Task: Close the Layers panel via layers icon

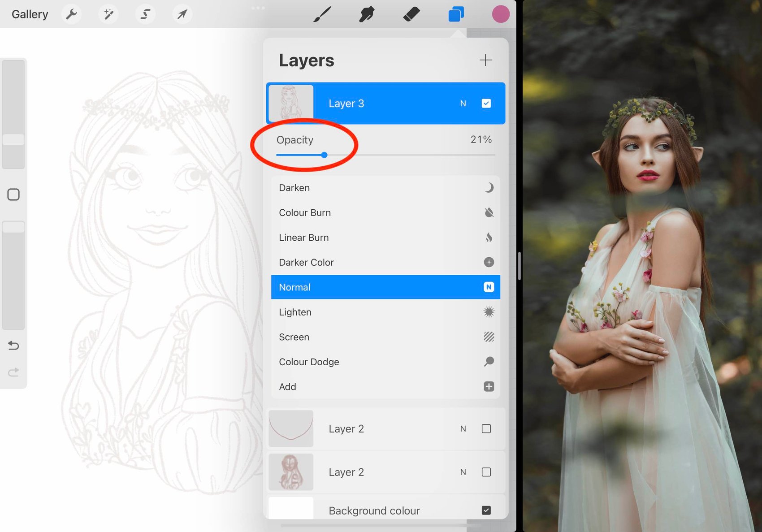Action: (456, 14)
